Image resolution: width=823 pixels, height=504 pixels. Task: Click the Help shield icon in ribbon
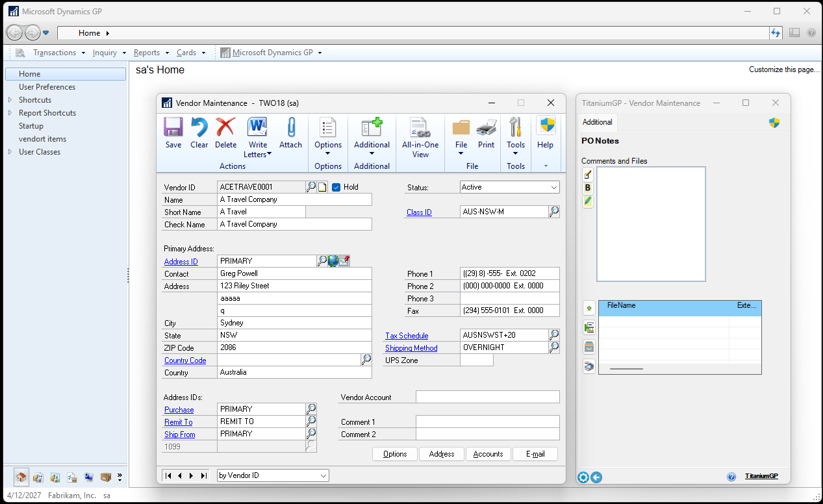click(546, 126)
